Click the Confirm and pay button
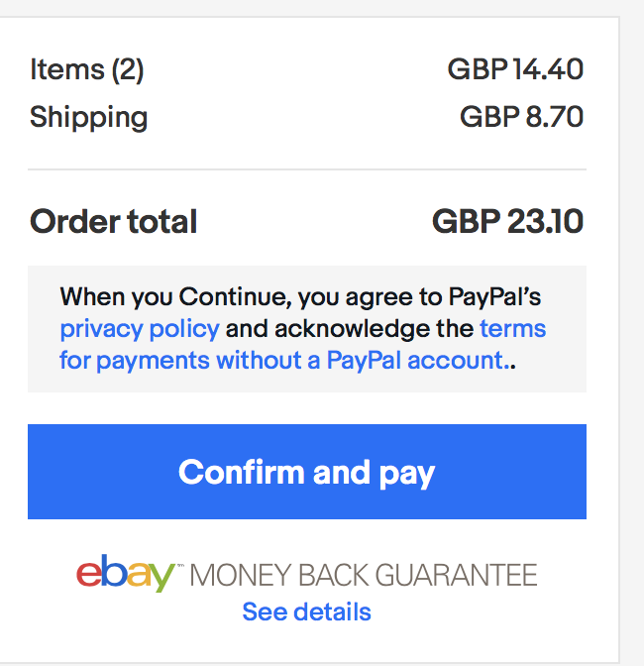 306,472
